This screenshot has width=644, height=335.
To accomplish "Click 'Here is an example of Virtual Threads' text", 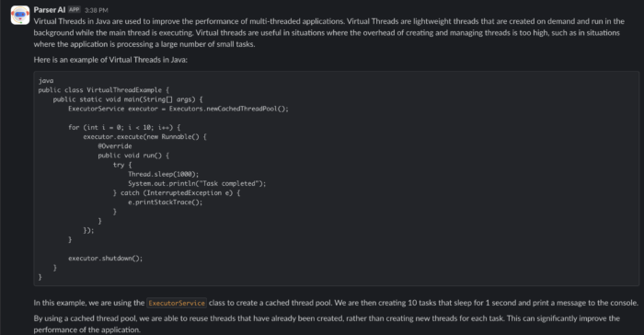I will [x=110, y=60].
